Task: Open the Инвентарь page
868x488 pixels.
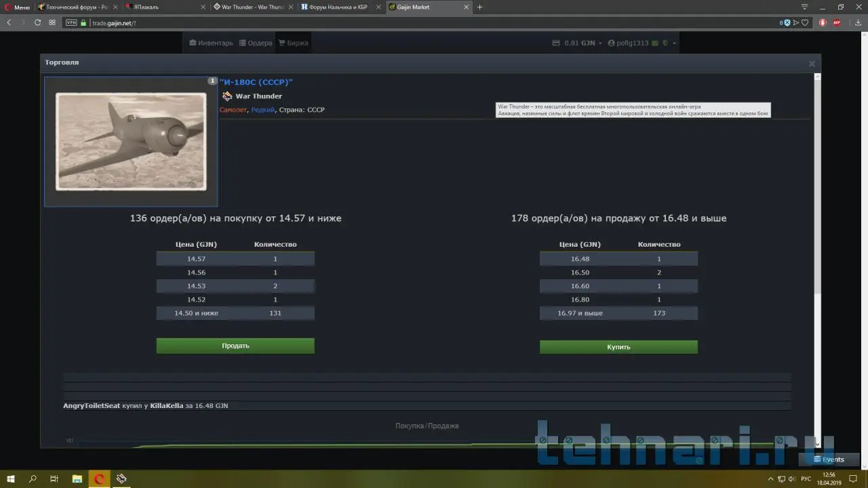Action: pyautogui.click(x=211, y=43)
